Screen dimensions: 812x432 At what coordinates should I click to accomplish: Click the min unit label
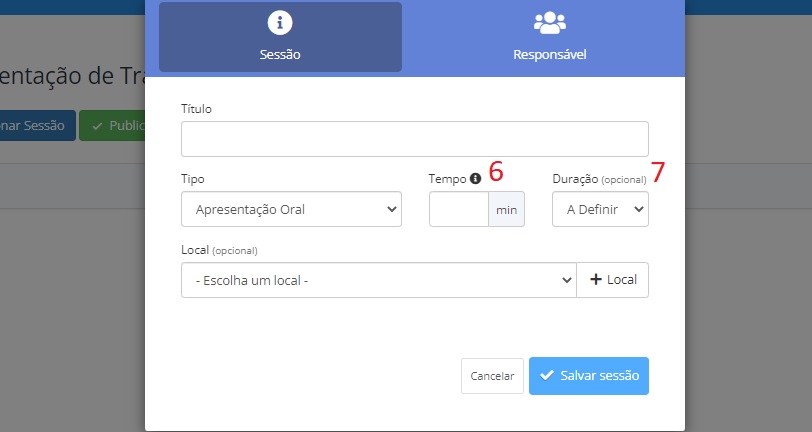[x=506, y=209]
